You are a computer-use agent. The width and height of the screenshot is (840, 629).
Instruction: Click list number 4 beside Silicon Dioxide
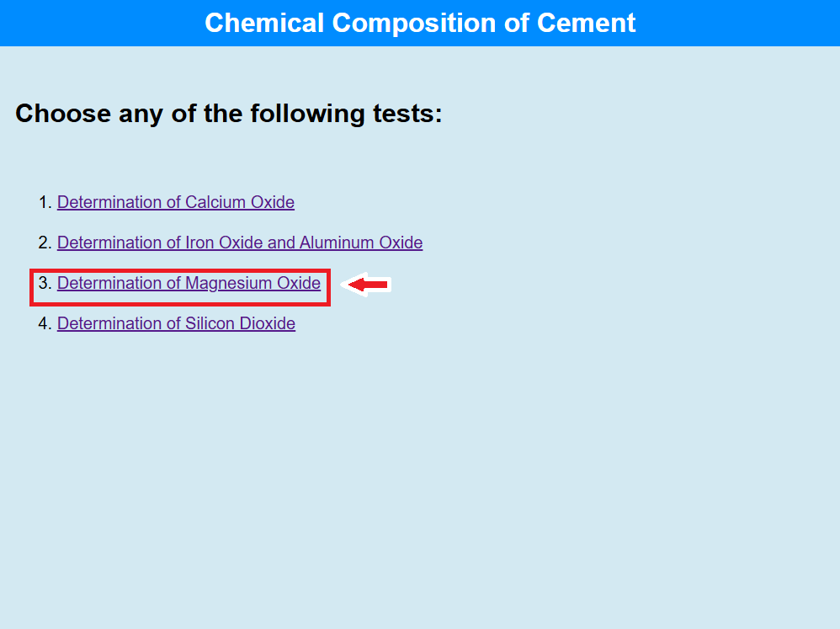point(45,323)
